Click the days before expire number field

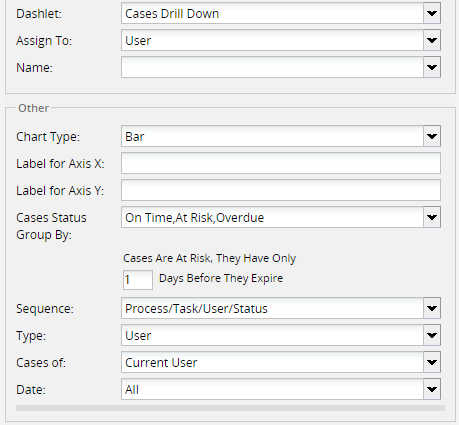[138, 280]
